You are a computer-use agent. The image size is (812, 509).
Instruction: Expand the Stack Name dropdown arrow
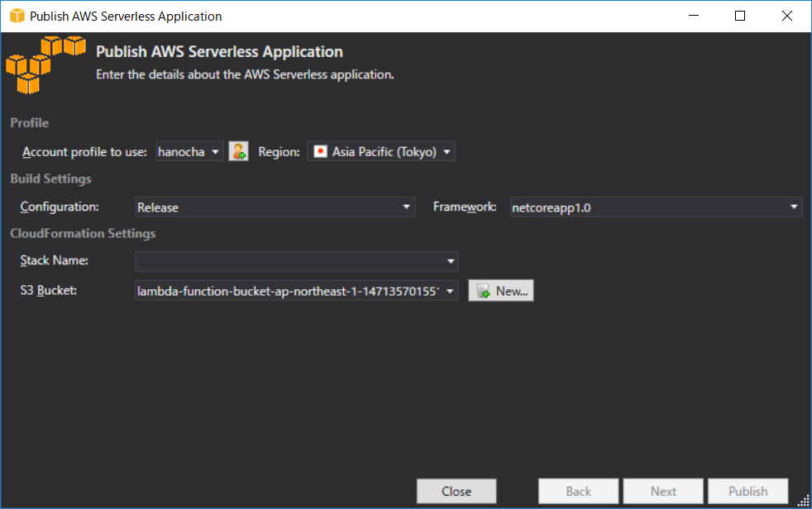coord(451,261)
